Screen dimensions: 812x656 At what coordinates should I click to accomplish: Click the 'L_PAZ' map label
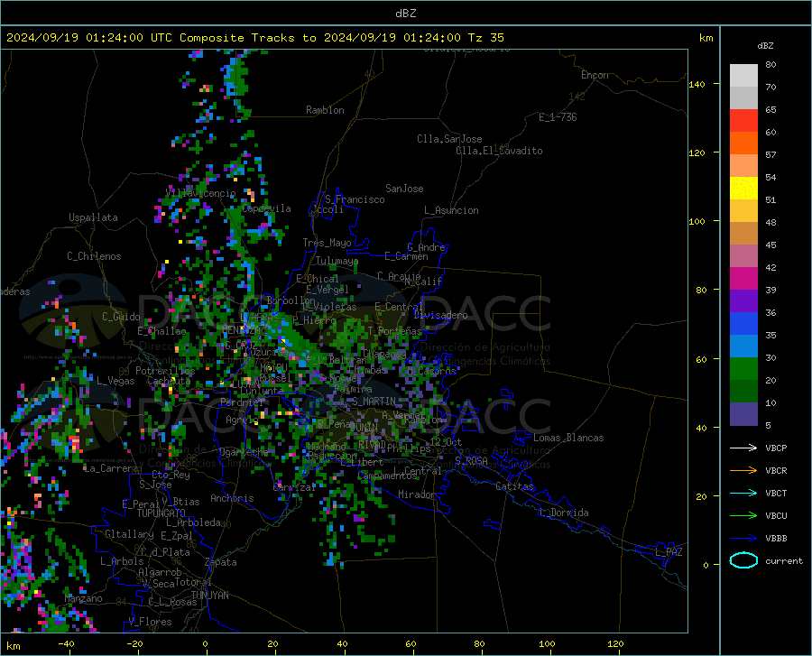click(x=669, y=552)
